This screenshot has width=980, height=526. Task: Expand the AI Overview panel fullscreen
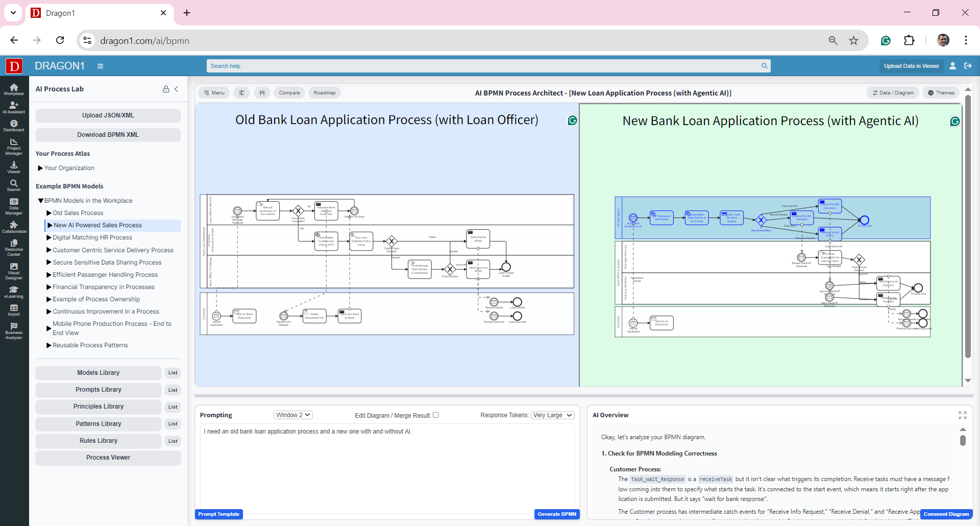point(963,415)
